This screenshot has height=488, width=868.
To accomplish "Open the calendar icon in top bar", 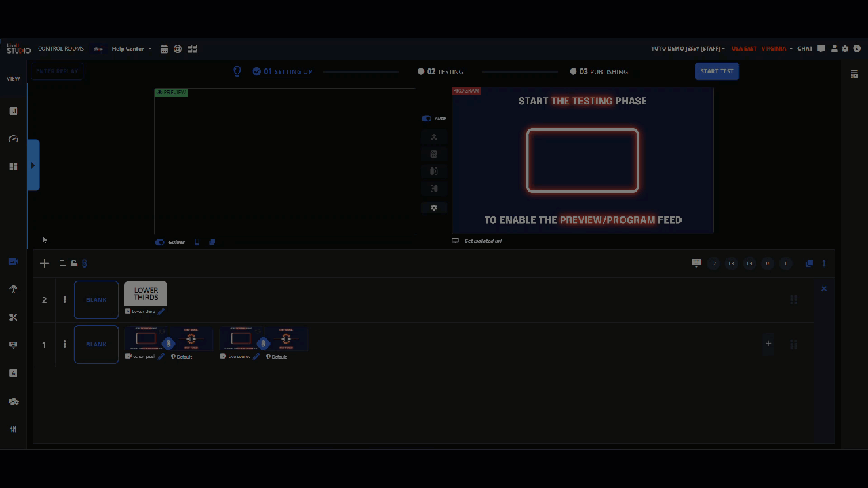I will (164, 49).
